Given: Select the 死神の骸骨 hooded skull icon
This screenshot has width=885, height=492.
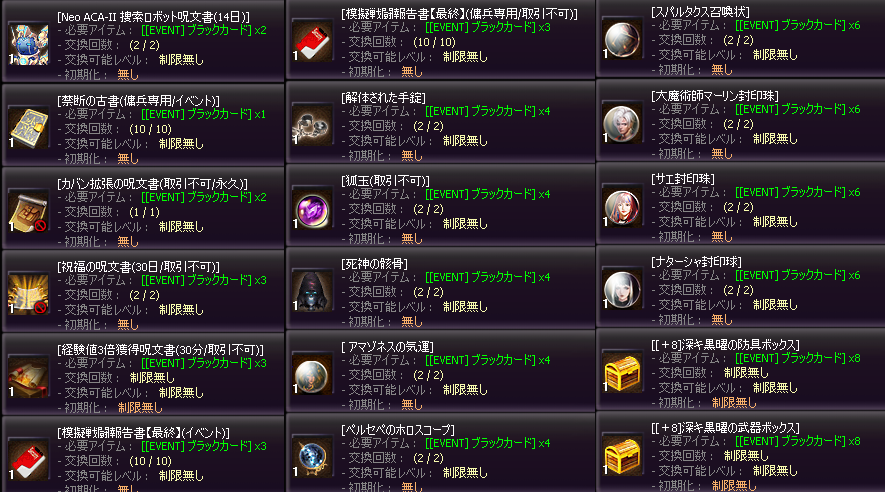Looking at the screenshot, I should pyautogui.click(x=312, y=291).
